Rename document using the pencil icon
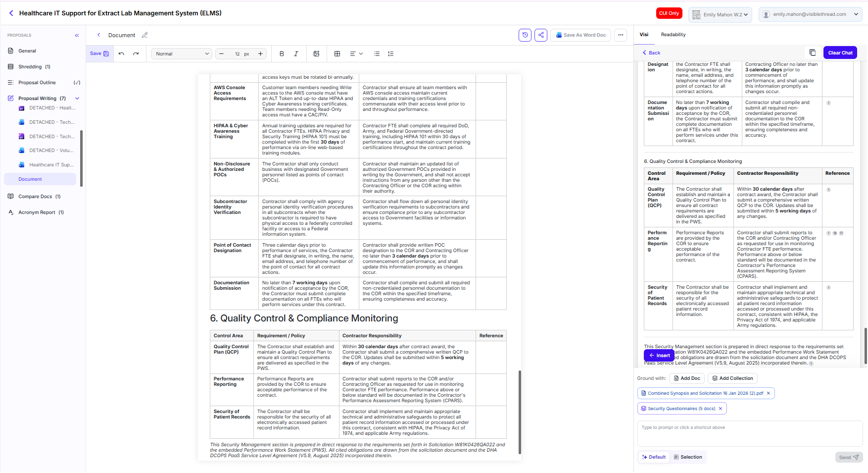 click(145, 35)
